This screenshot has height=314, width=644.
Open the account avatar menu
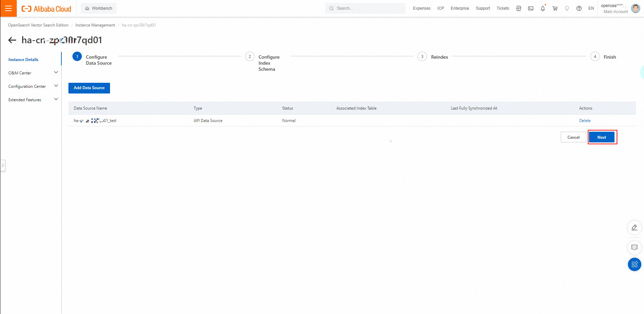click(x=635, y=8)
